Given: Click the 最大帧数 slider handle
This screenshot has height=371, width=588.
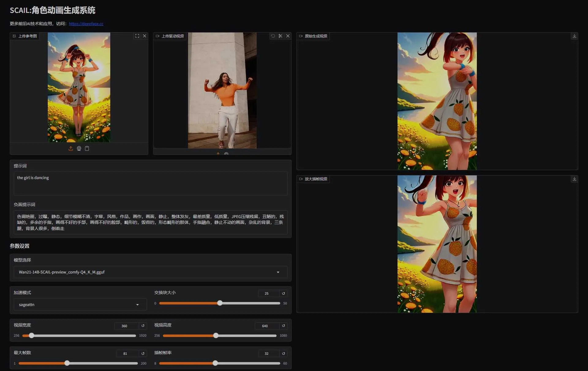Looking at the screenshot, I should pos(67,363).
